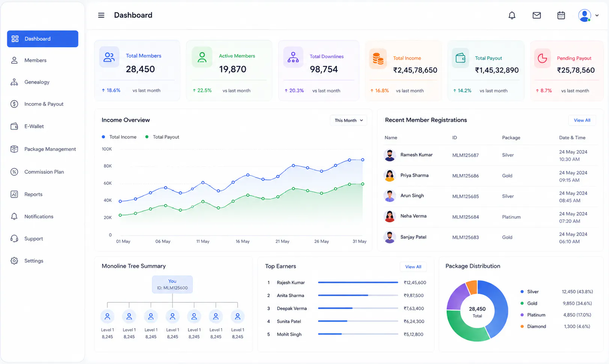Image resolution: width=609 pixels, height=364 pixels.
Task: Click Priya Sharma's name in registrations
Action: click(415, 175)
